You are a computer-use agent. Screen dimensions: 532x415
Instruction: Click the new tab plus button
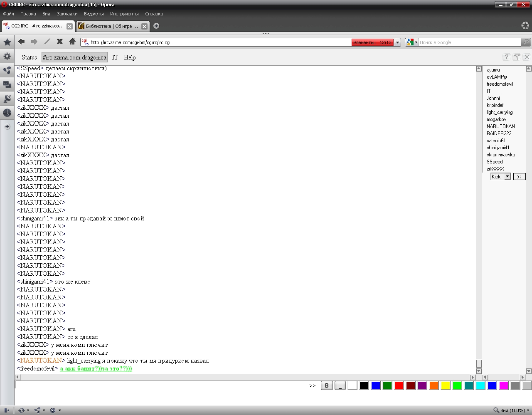[156, 26]
